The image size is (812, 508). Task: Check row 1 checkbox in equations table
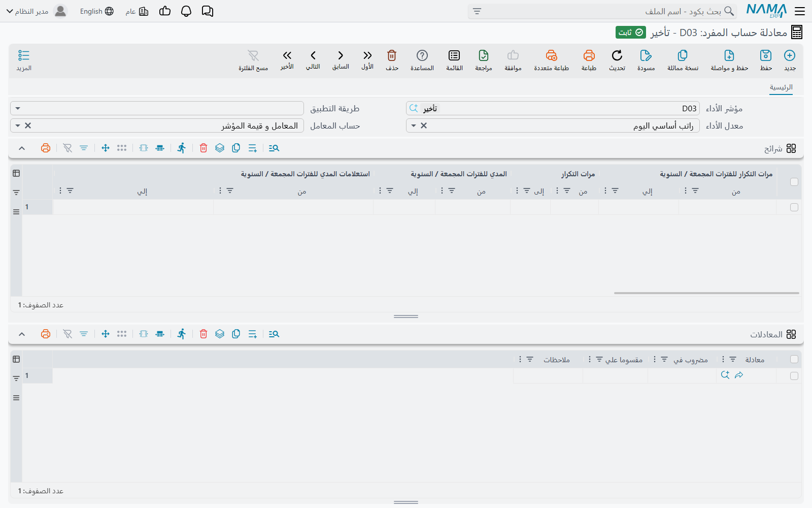point(794,376)
